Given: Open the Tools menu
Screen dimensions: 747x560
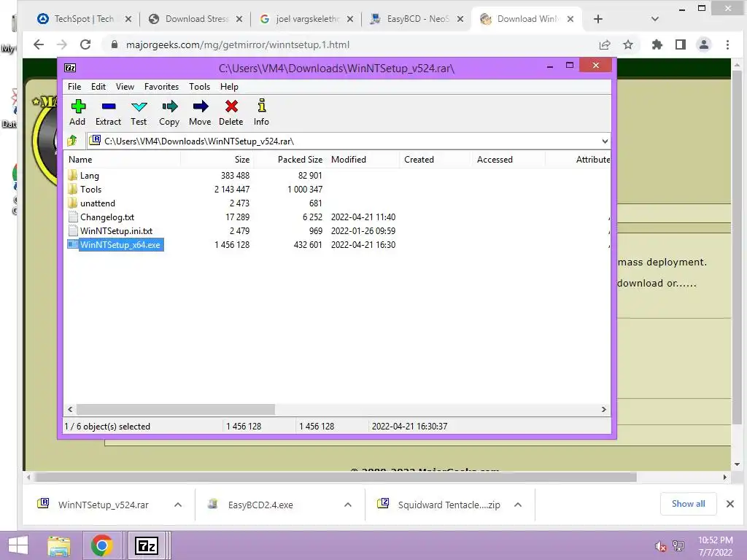Looking at the screenshot, I should click(199, 87).
